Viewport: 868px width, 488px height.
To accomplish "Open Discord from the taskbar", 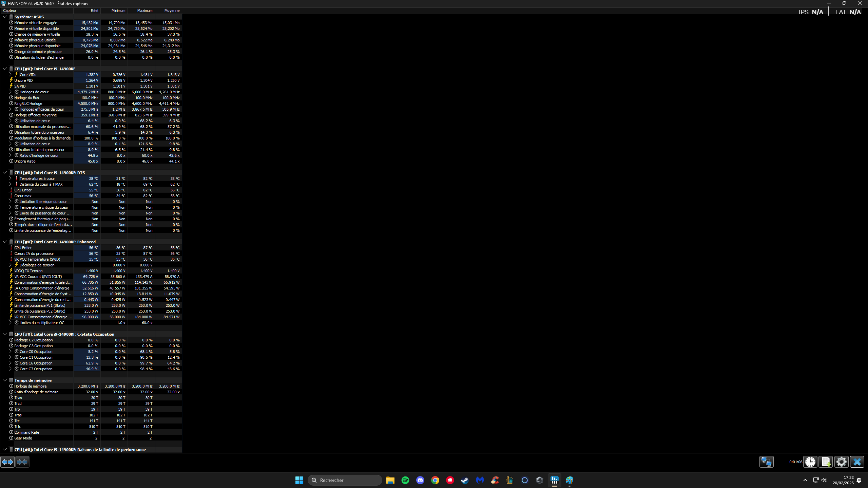I will 420,480.
